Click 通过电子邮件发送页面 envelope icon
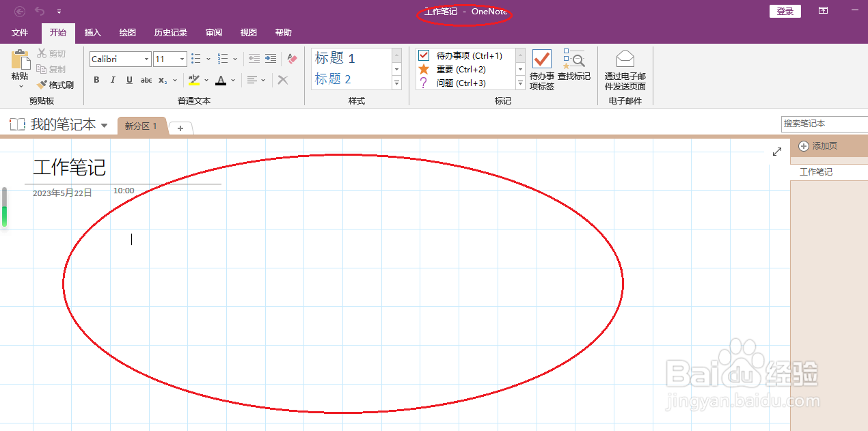The width and height of the screenshot is (868, 431). (x=625, y=59)
